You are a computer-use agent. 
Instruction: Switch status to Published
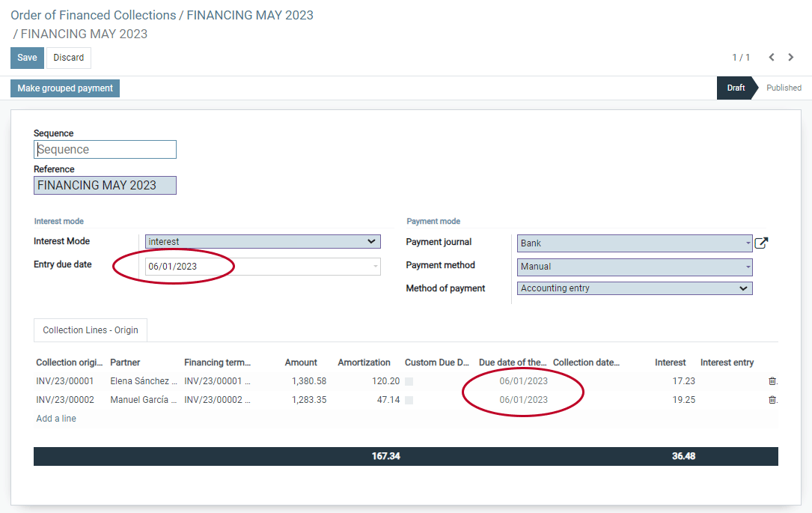click(x=784, y=88)
